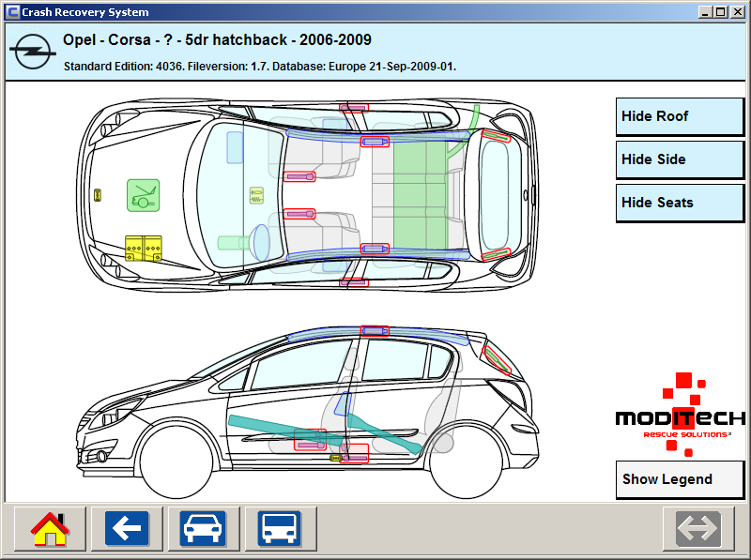Viewport: 751px width, 560px height.
Task: Hide the side layer
Action: pos(680,159)
